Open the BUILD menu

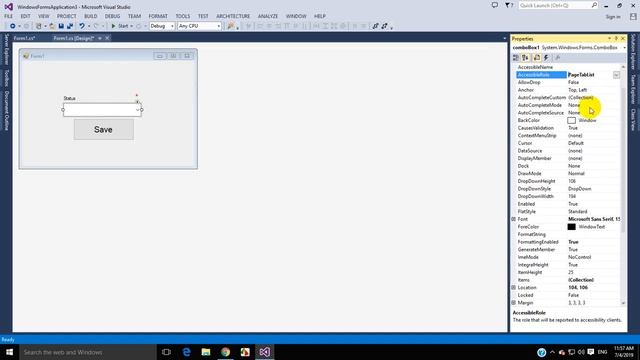tap(91, 16)
